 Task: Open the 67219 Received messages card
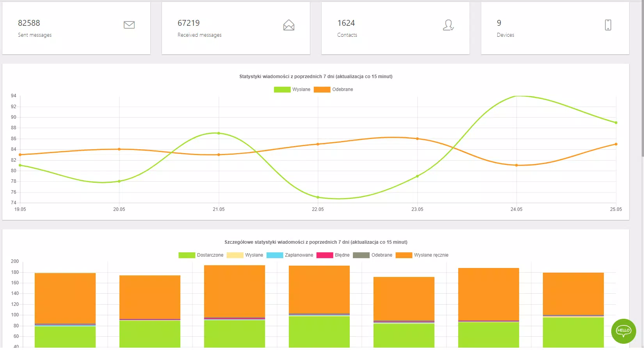tap(236, 28)
